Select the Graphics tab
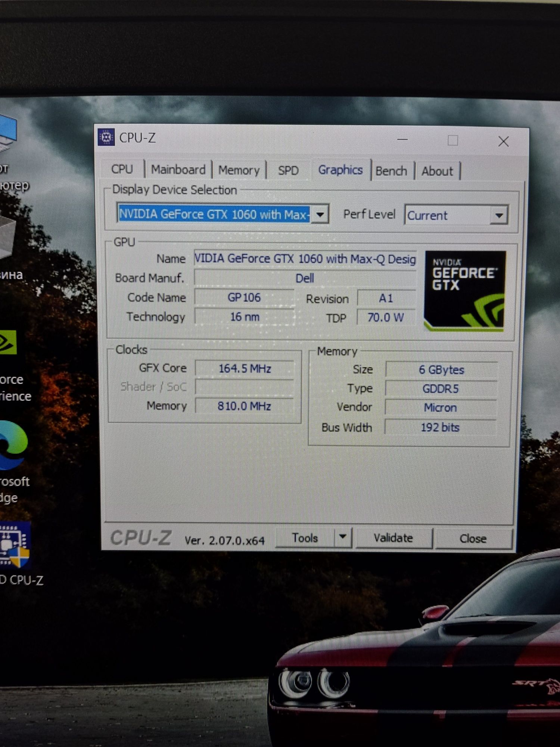 click(340, 170)
